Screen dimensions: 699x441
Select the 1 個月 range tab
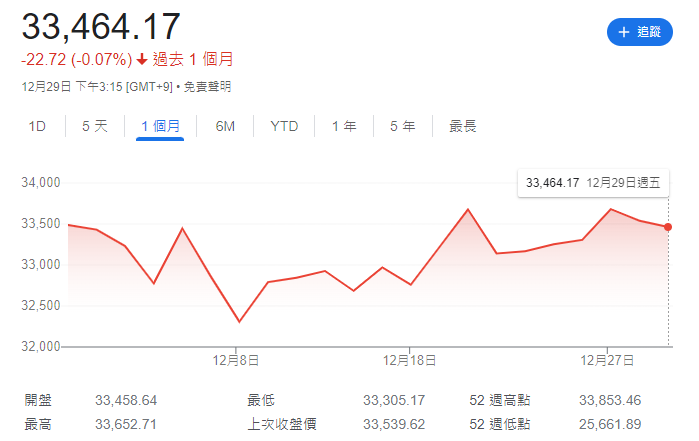click(x=160, y=126)
